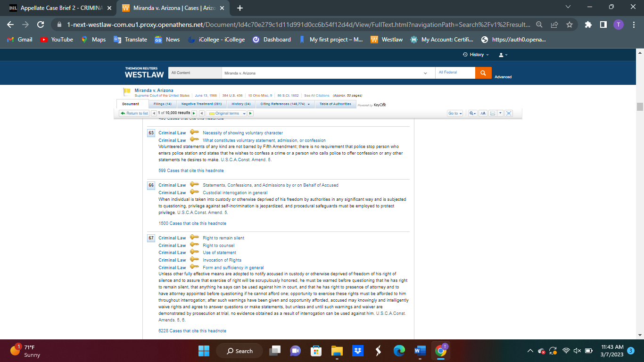Click the Advanced search link
Viewport: 644px width, 362px height.
(503, 77)
